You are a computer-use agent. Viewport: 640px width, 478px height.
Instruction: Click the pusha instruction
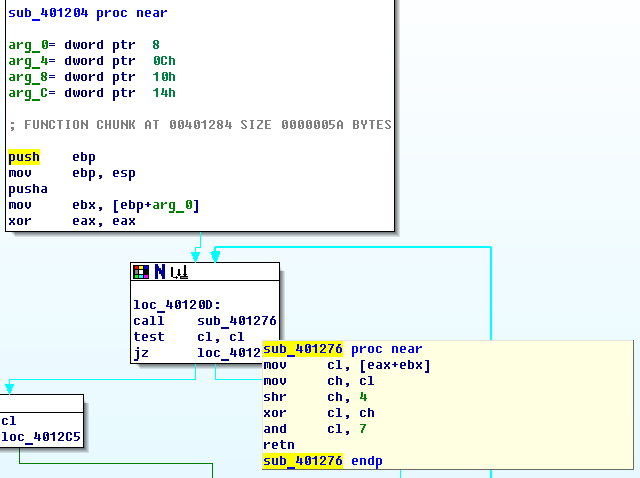click(x=28, y=189)
